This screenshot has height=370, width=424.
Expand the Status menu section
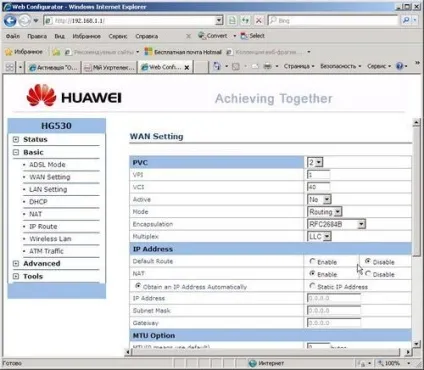pyautogui.click(x=16, y=140)
